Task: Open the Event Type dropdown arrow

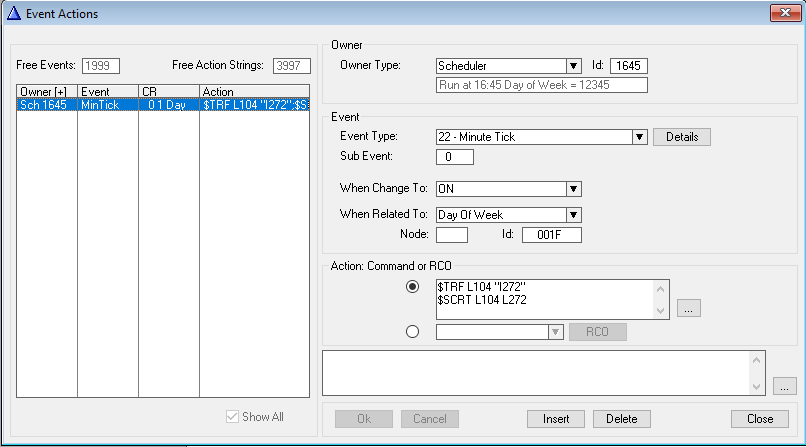Action: pos(639,137)
